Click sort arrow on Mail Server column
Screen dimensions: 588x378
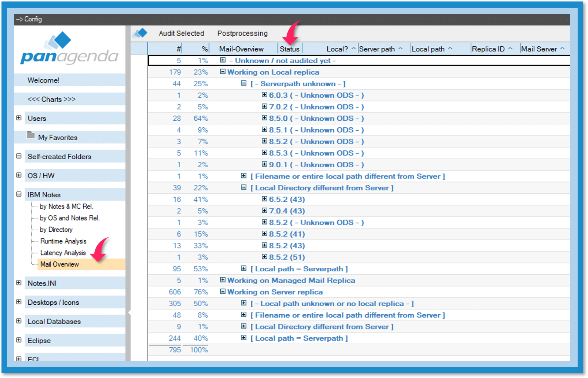coord(562,48)
